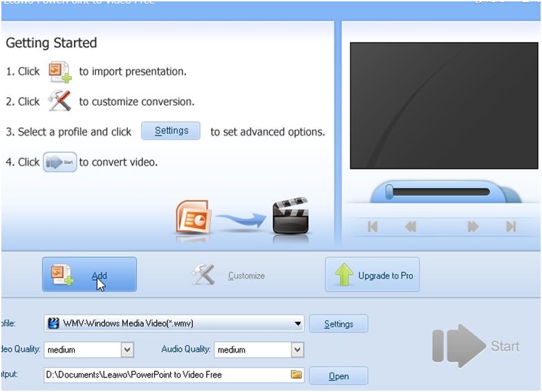Click the import presentation icon in Getting Started
Viewport: 542px width, 392px height.
point(59,72)
